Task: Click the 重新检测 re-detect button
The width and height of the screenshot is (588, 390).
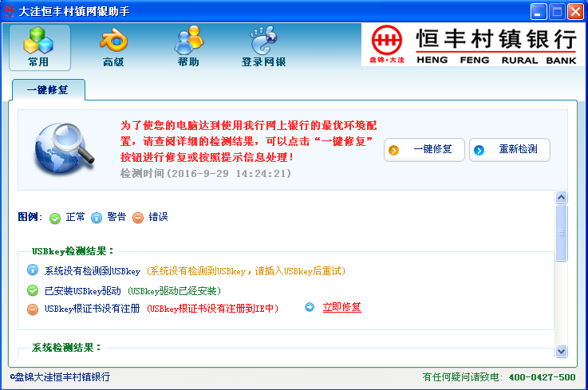Action: click(x=510, y=150)
